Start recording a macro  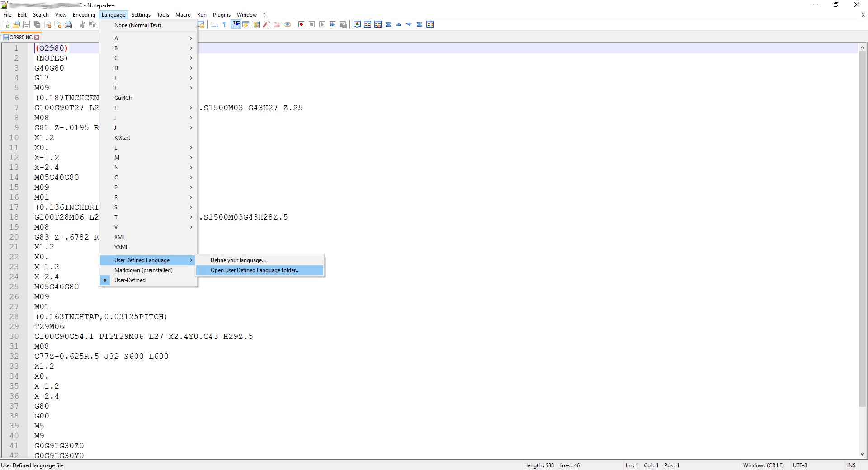[301, 24]
